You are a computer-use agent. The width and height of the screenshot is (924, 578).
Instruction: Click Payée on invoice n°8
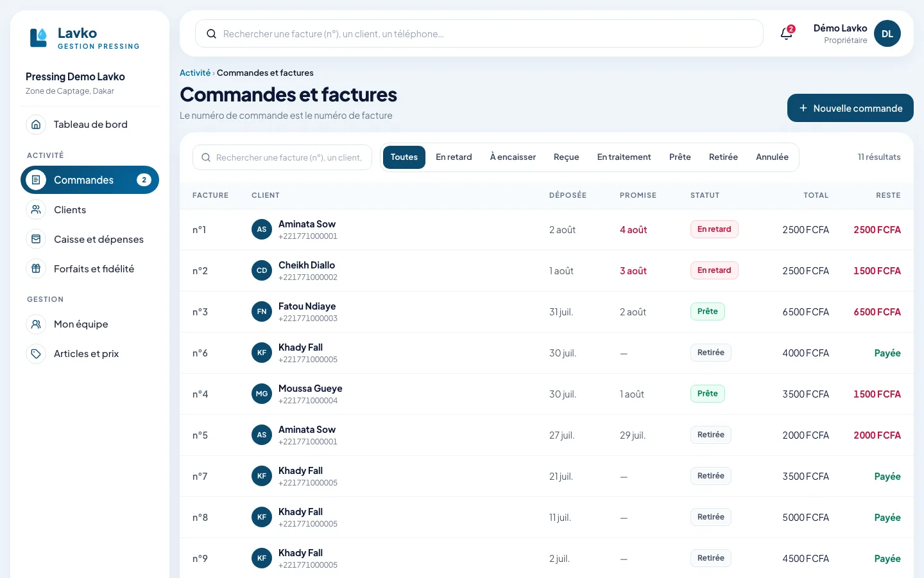tap(887, 517)
